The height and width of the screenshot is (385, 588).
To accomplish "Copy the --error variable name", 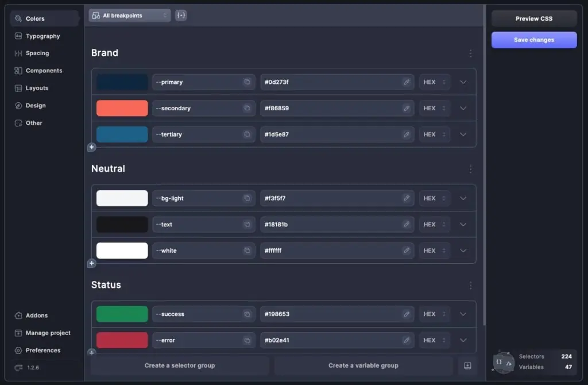I will pyautogui.click(x=247, y=340).
